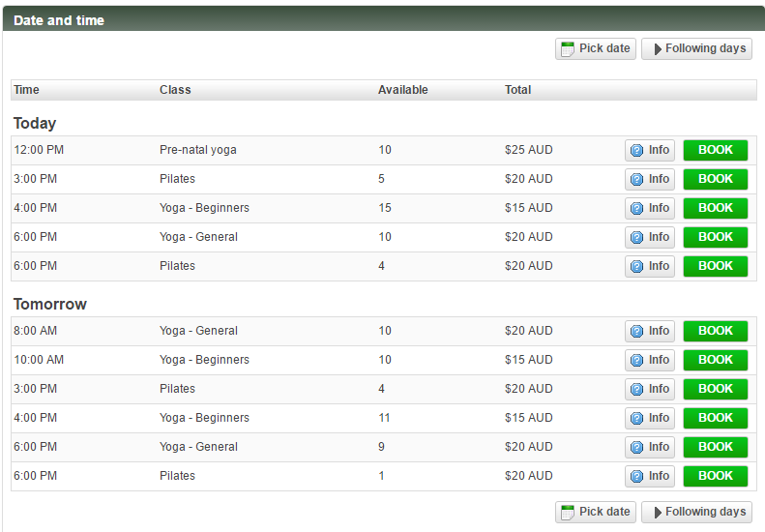Viewport: 765px width, 532px height.
Task: Open Info for today's 12:00 PM Pre-natal yoga
Action: tap(650, 150)
